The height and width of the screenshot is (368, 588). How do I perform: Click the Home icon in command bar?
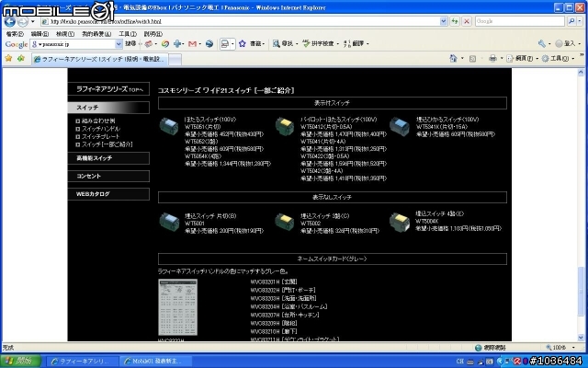453,58
